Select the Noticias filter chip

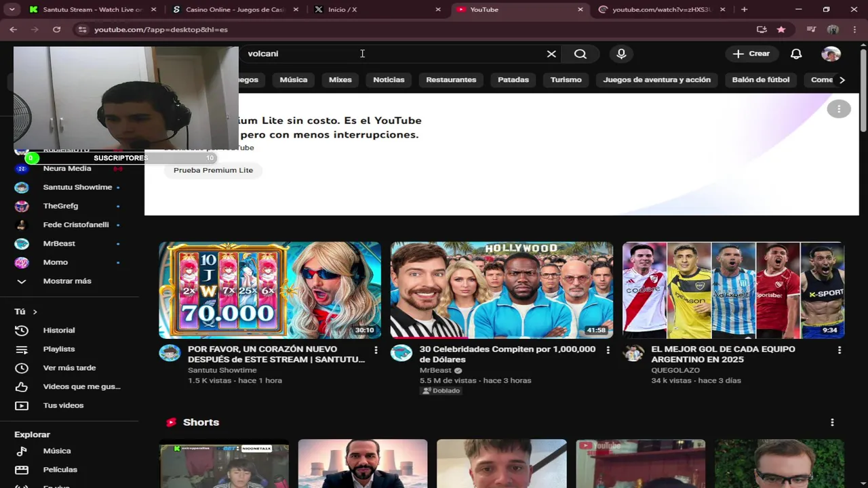click(389, 79)
